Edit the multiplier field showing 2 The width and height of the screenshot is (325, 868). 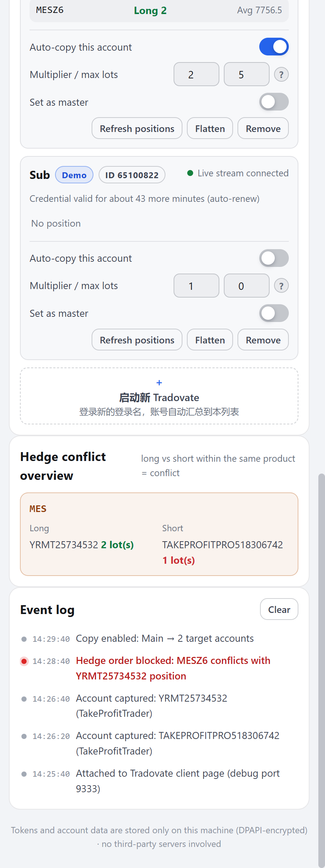(x=196, y=74)
